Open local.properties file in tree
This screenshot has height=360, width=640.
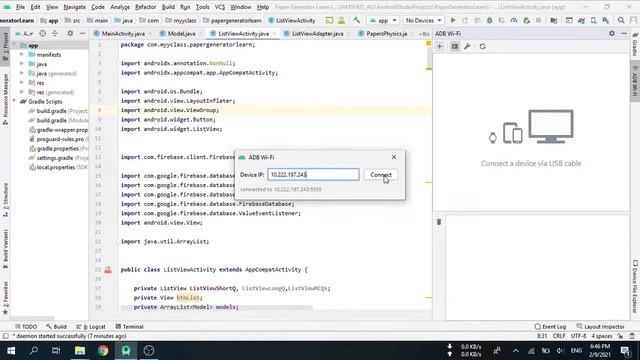click(58, 167)
